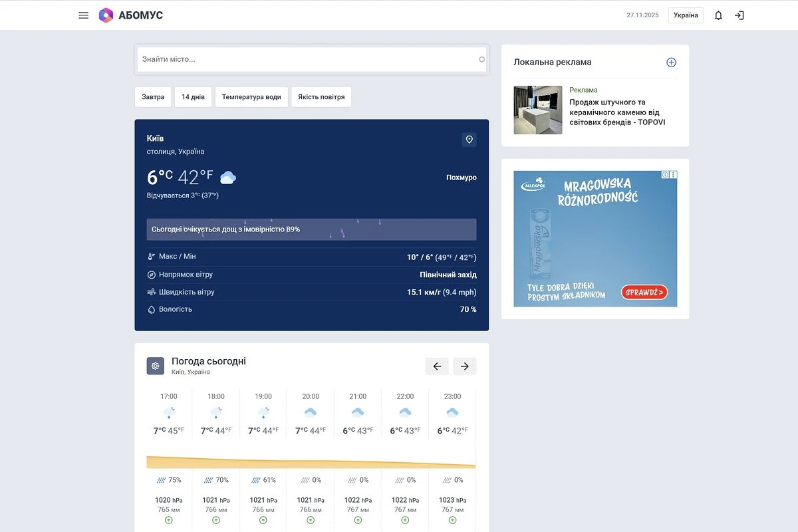Viewport: 798px width, 532px height.
Task: Click the Знайти місто search field
Action: 306,59
